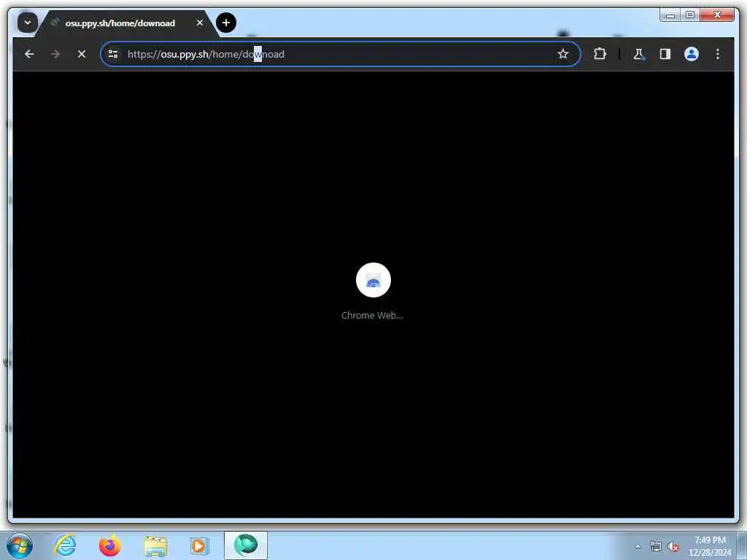The width and height of the screenshot is (747, 560).
Task: Open Windows Explorer folder in taskbar
Action: pyautogui.click(x=155, y=545)
